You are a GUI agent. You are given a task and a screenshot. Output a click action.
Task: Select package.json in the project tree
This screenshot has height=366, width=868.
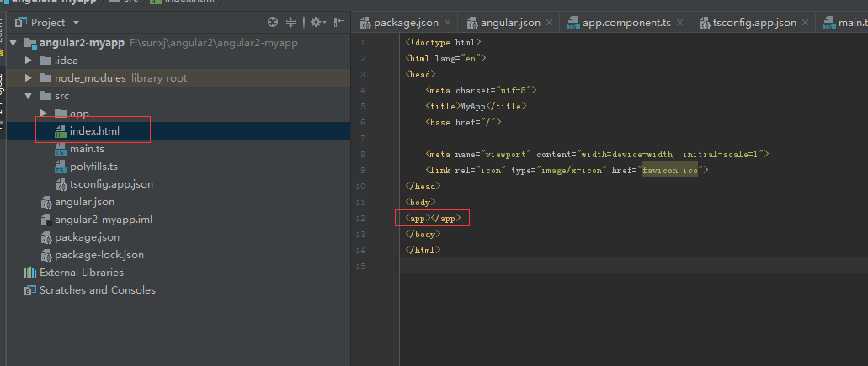(x=87, y=237)
